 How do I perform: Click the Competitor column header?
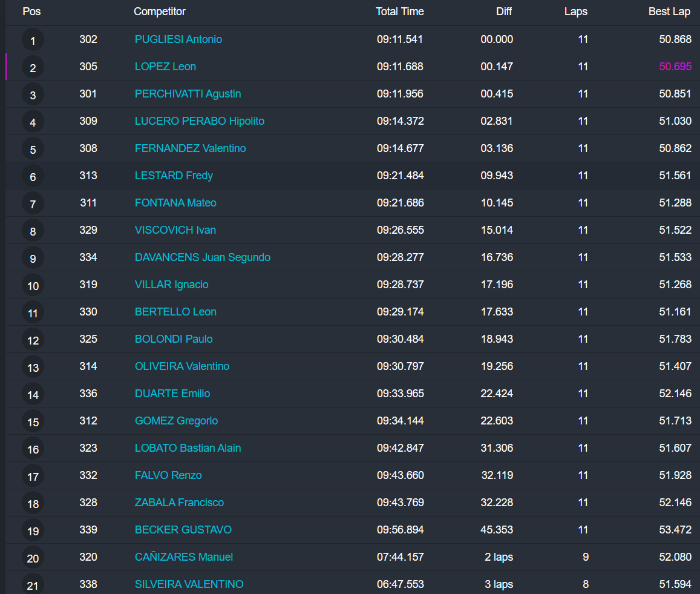pos(160,12)
